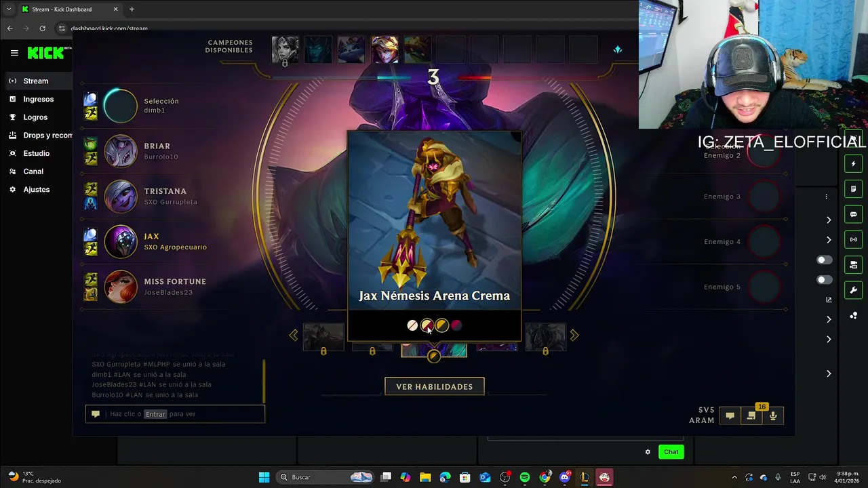Viewport: 868px width, 488px height.
Task: Open Discord from taskbar
Action: 564,477
